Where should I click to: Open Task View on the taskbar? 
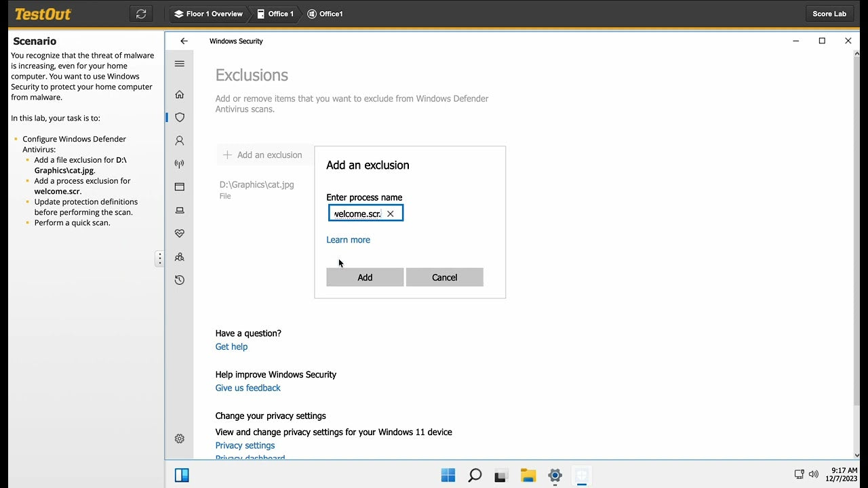point(501,475)
